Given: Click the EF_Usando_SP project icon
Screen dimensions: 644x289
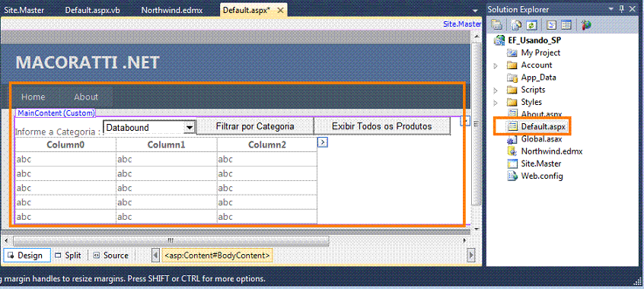Looking at the screenshot, I should click(499, 40).
